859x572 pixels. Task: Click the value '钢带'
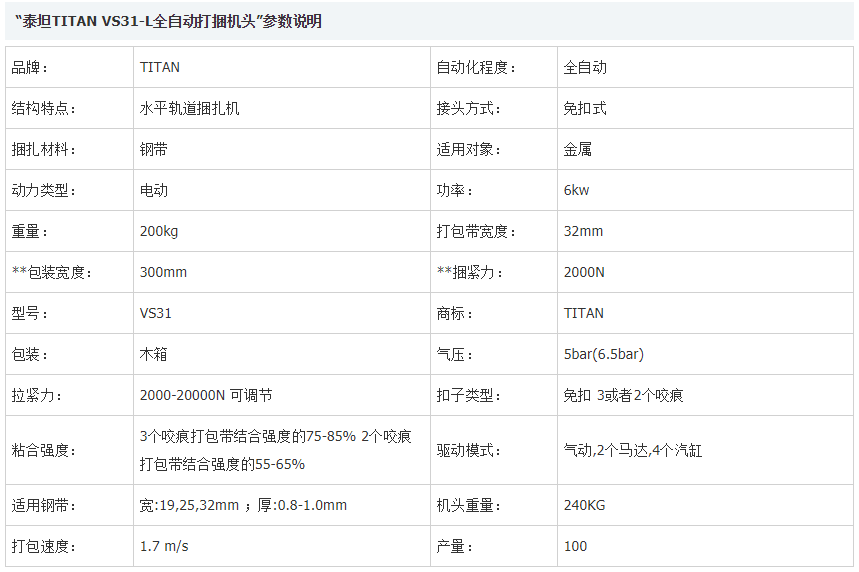coord(154,150)
